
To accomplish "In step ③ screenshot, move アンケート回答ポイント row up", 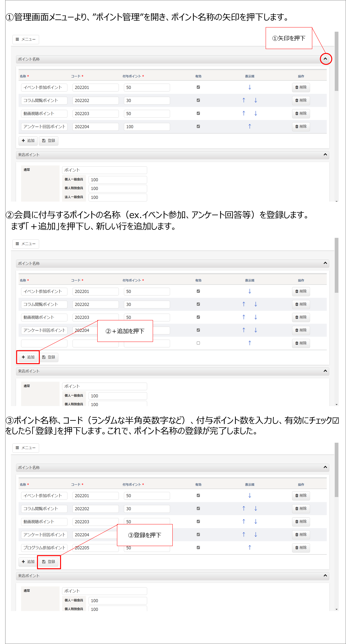I will point(244,535).
